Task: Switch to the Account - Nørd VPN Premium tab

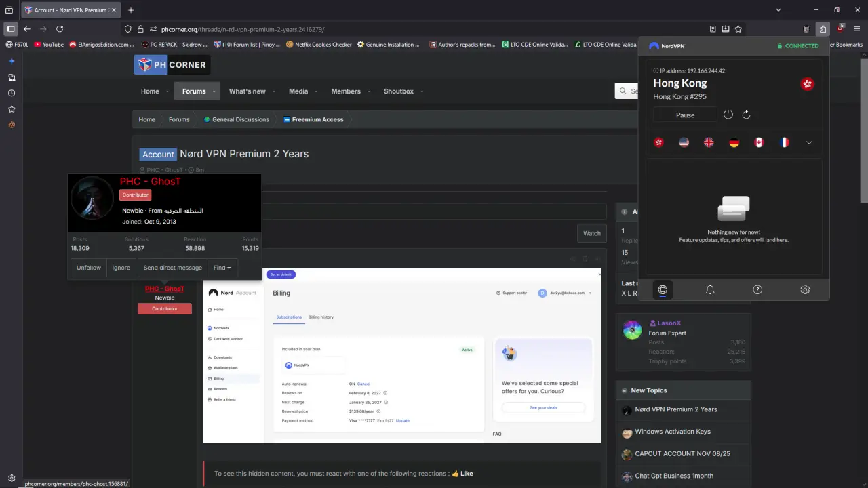Action: (69, 10)
